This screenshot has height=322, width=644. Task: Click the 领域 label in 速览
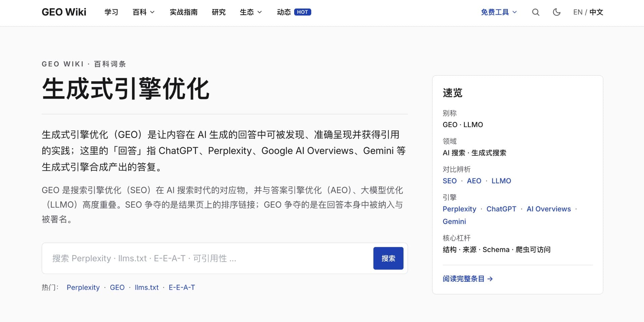point(449,141)
